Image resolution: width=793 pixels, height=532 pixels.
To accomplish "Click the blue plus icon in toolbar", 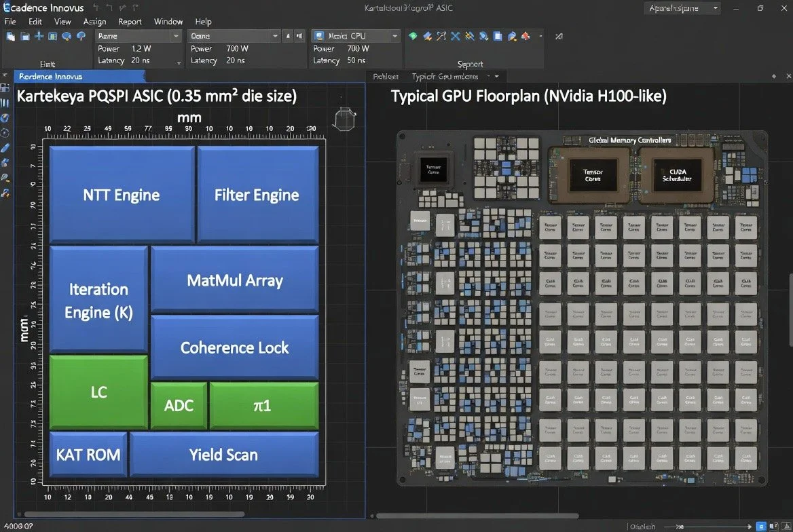I will tap(39, 37).
